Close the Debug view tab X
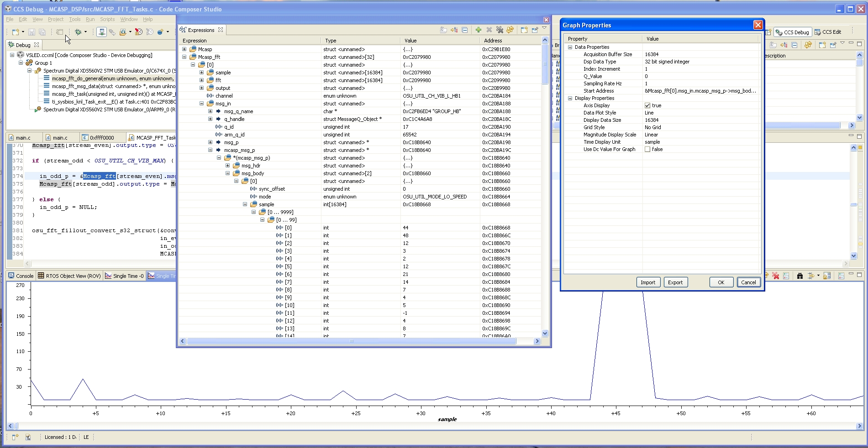 37,45
